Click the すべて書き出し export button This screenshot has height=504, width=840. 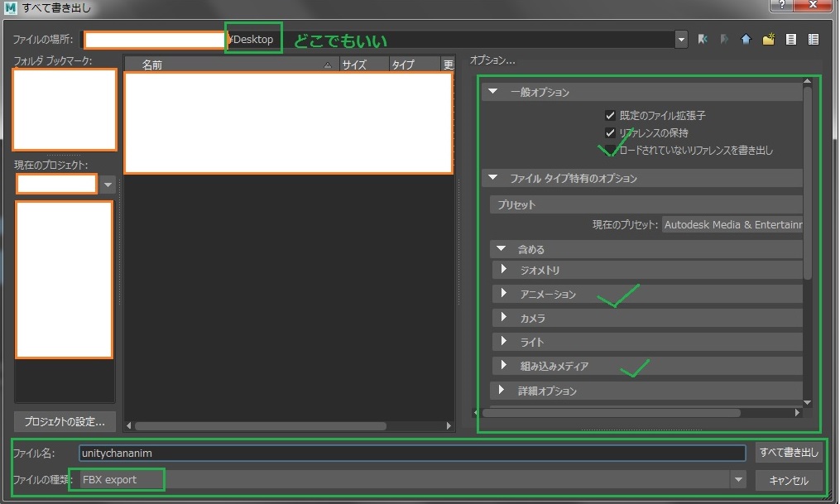point(789,453)
